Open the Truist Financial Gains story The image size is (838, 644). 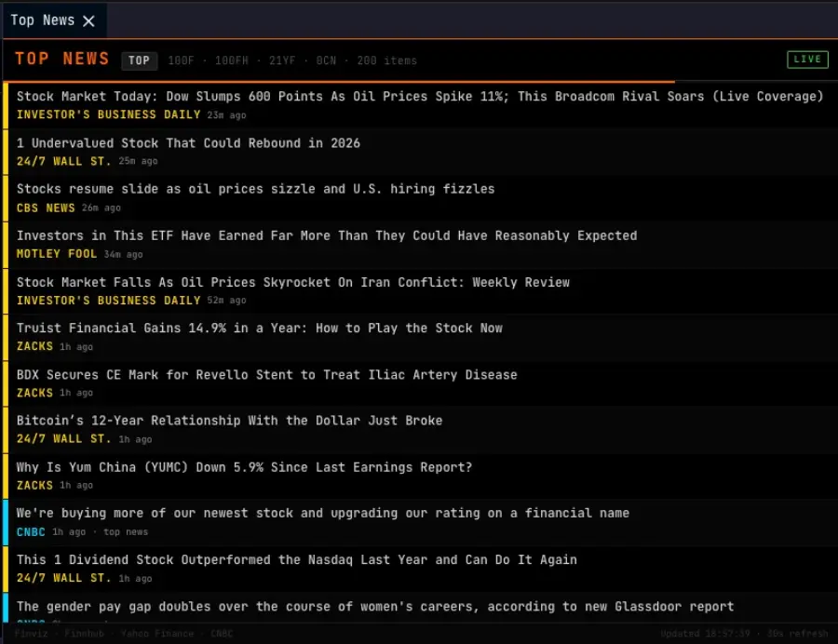(x=259, y=328)
